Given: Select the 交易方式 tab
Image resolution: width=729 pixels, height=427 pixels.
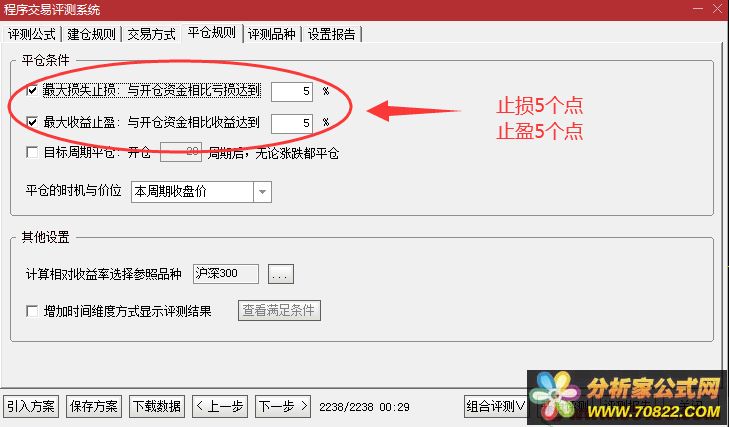Looking at the screenshot, I should tap(151, 34).
